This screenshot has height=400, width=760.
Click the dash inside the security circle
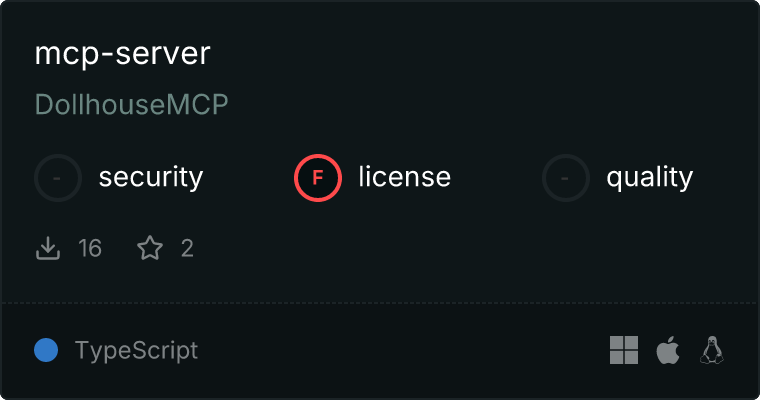tap(57, 178)
